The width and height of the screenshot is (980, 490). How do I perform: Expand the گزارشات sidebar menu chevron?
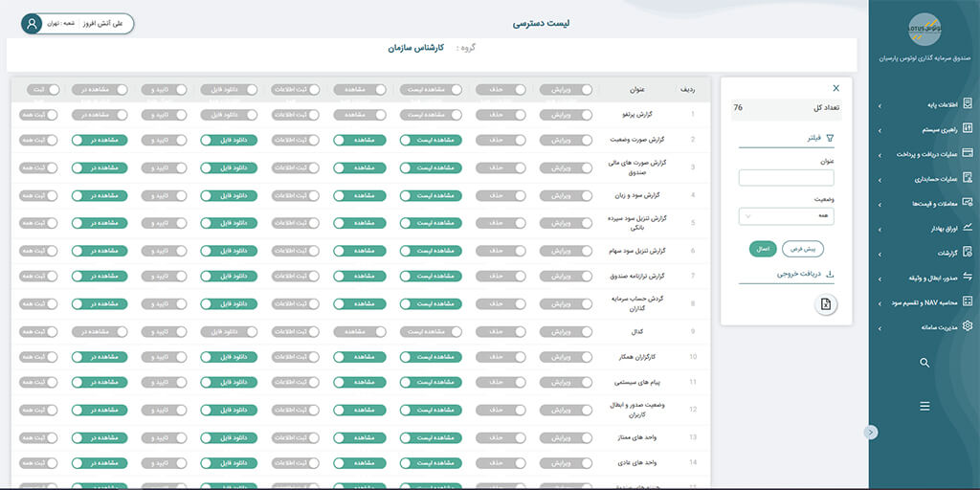click(880, 253)
